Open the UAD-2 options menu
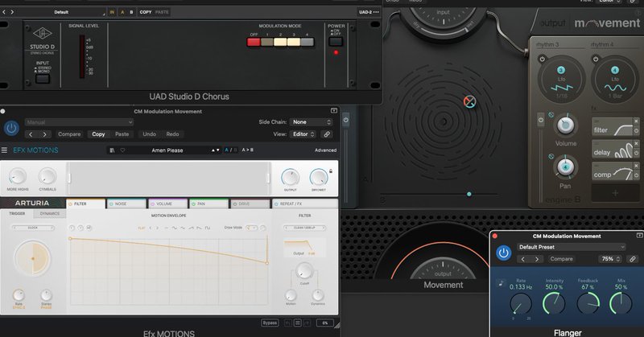Screen dimensions: 644x337 click(369, 12)
